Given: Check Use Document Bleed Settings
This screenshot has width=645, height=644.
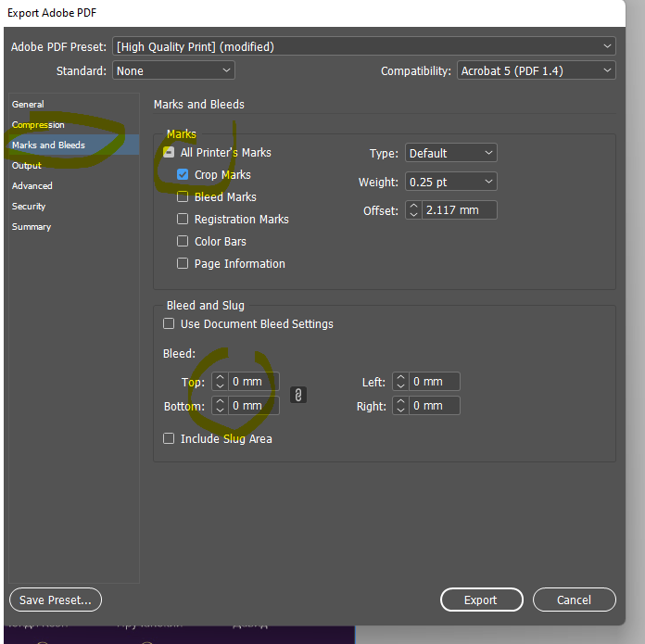Looking at the screenshot, I should tap(169, 324).
